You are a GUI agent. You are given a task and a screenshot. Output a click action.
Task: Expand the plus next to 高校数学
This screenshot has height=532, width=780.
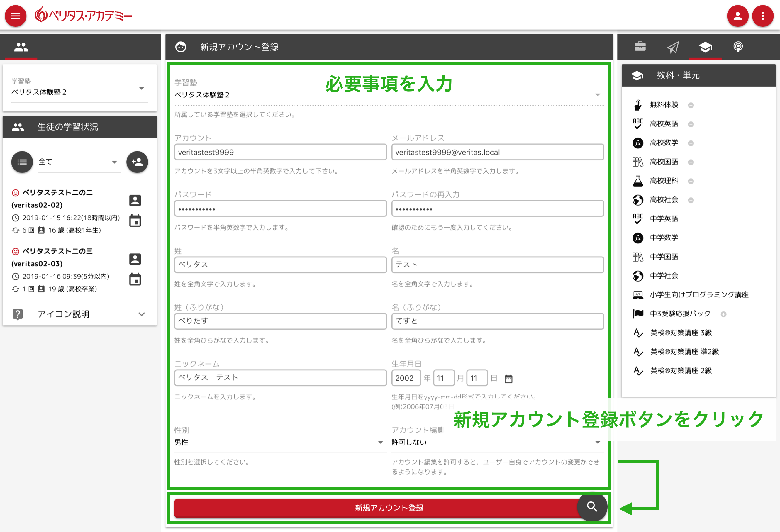pos(691,143)
